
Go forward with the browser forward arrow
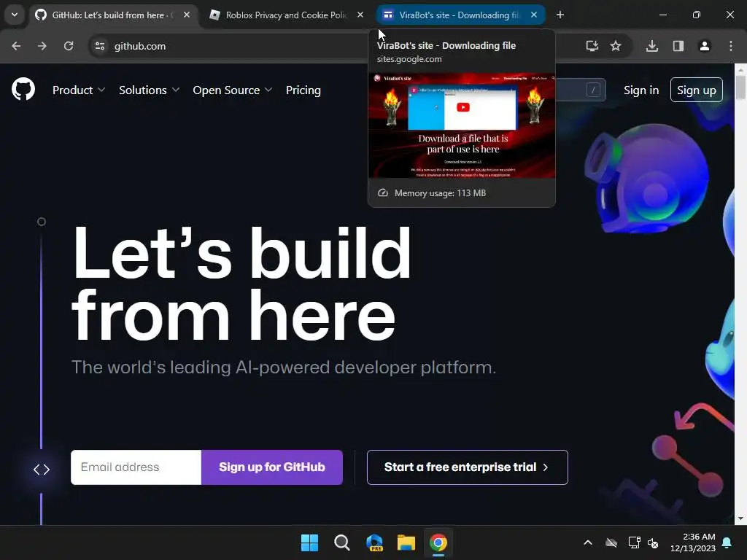42,46
